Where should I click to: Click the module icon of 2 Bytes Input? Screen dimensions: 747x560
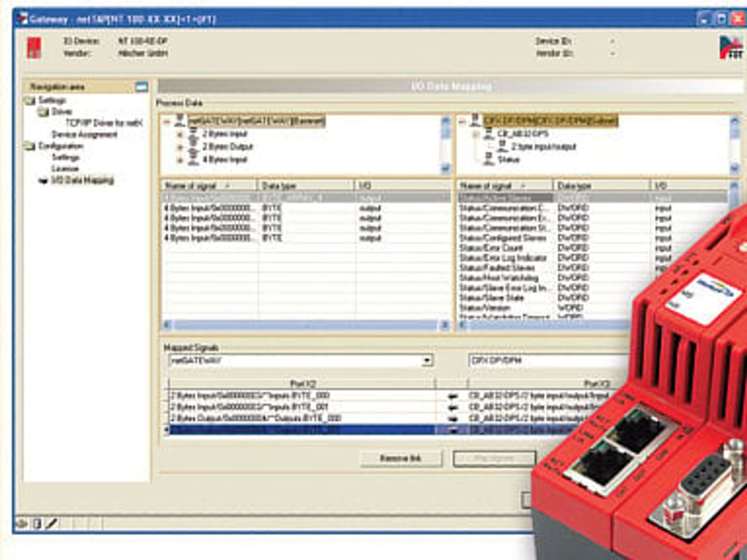pyautogui.click(x=193, y=134)
